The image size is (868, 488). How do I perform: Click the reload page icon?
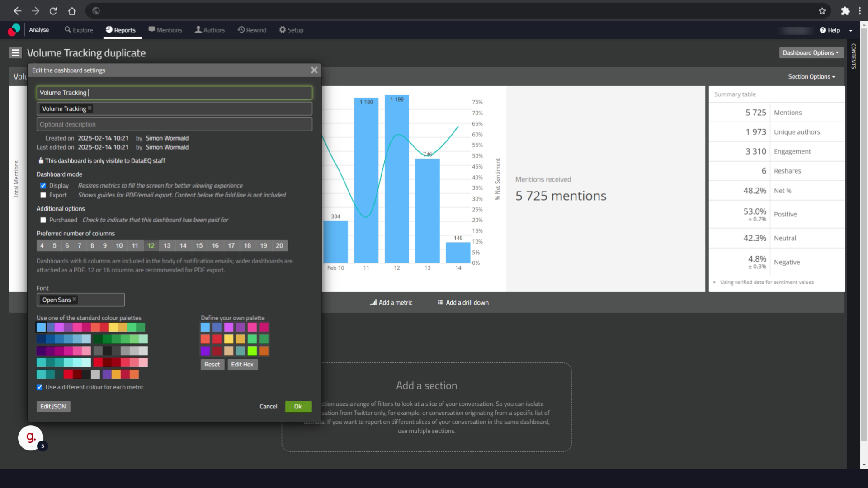(x=53, y=11)
